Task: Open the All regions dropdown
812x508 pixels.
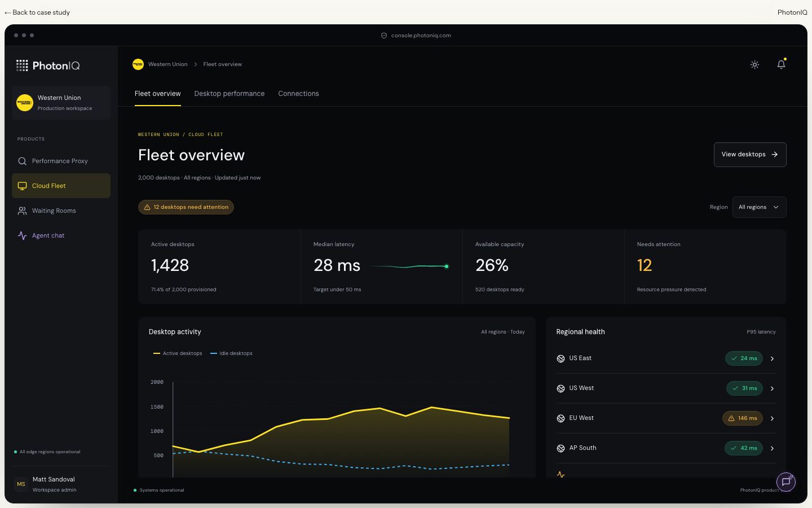Action: click(x=759, y=207)
